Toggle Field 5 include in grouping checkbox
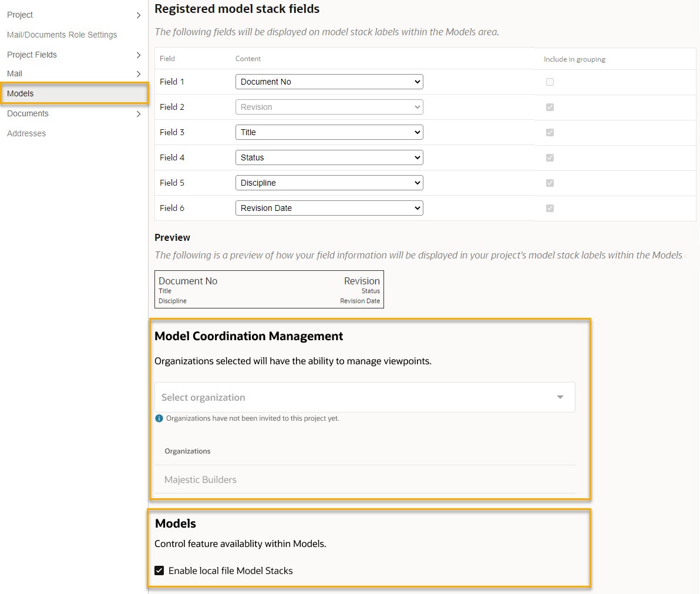Screen dimensions: 700x594 click(x=550, y=183)
